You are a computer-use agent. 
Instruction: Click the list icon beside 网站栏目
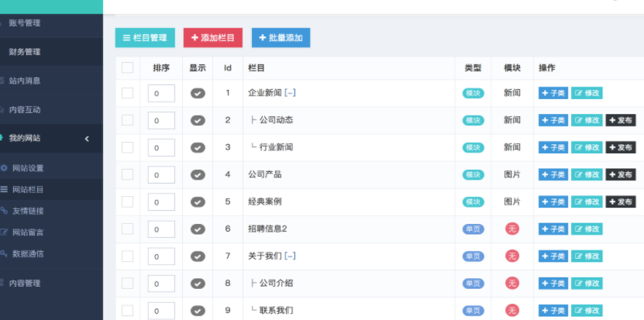4,189
